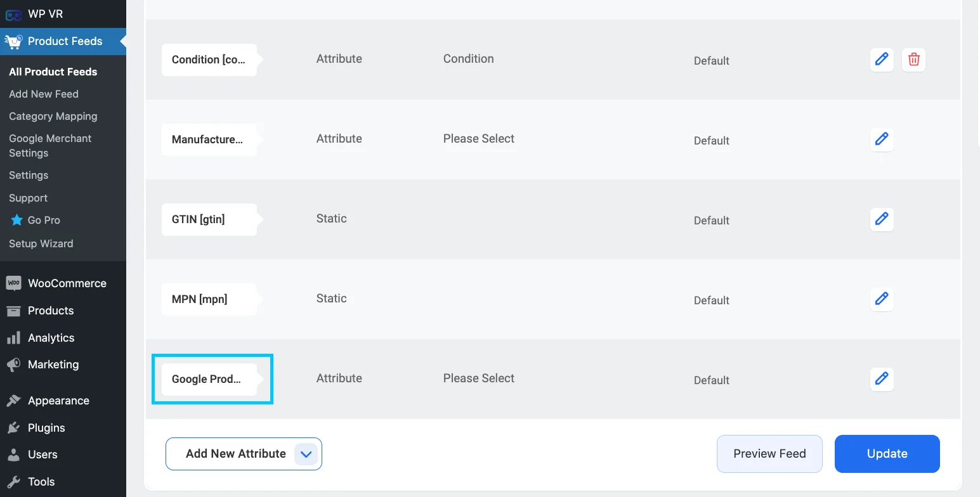Click the Go Pro star icon
Image resolution: width=980 pixels, height=497 pixels.
pyautogui.click(x=16, y=220)
